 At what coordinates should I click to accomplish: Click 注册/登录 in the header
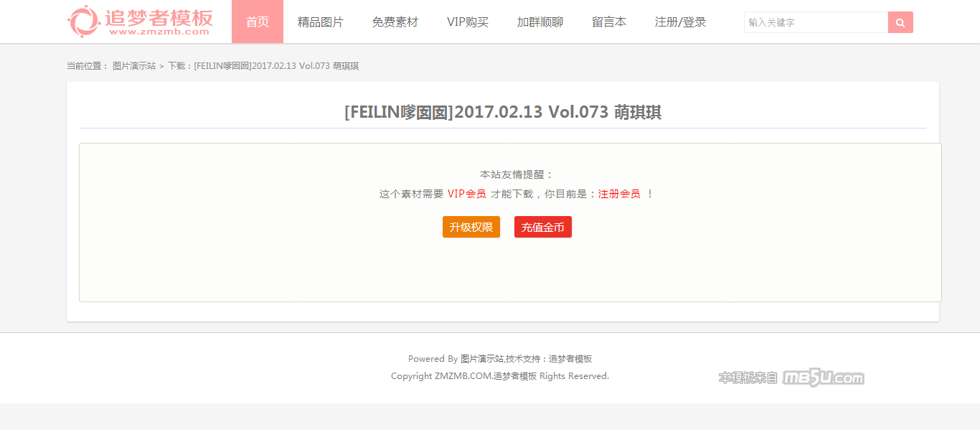(x=681, y=22)
